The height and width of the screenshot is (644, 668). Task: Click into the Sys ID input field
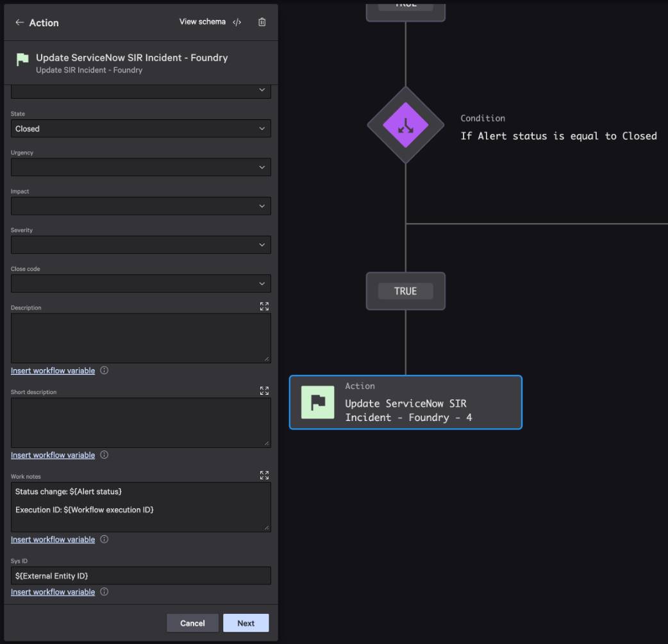tap(140, 576)
